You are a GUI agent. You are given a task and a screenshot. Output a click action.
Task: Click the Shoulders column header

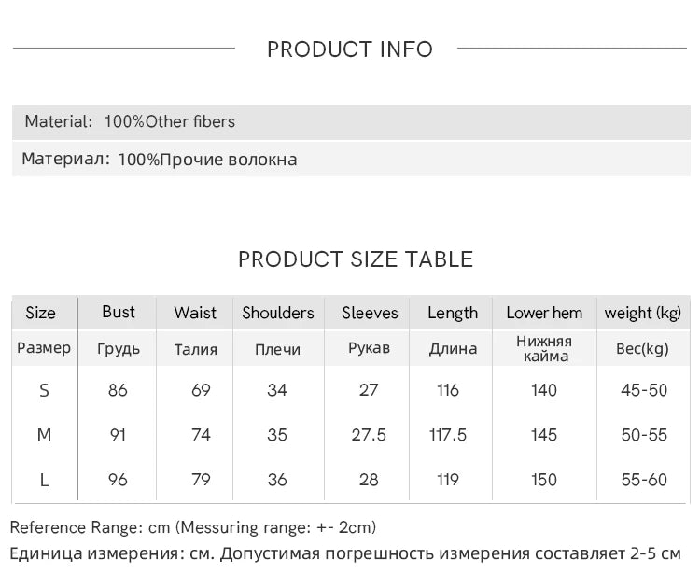278,313
